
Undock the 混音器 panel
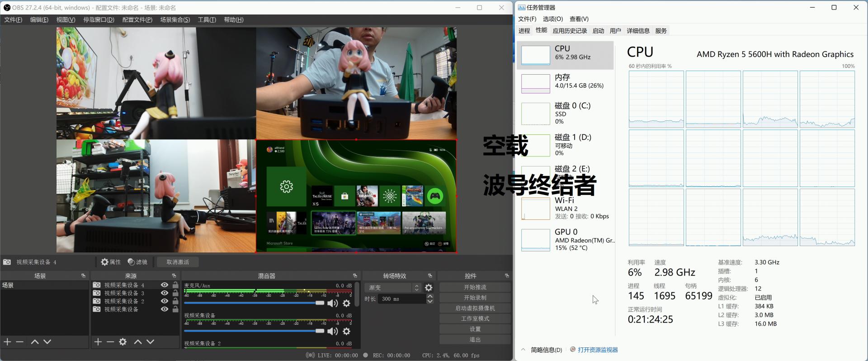coord(355,275)
